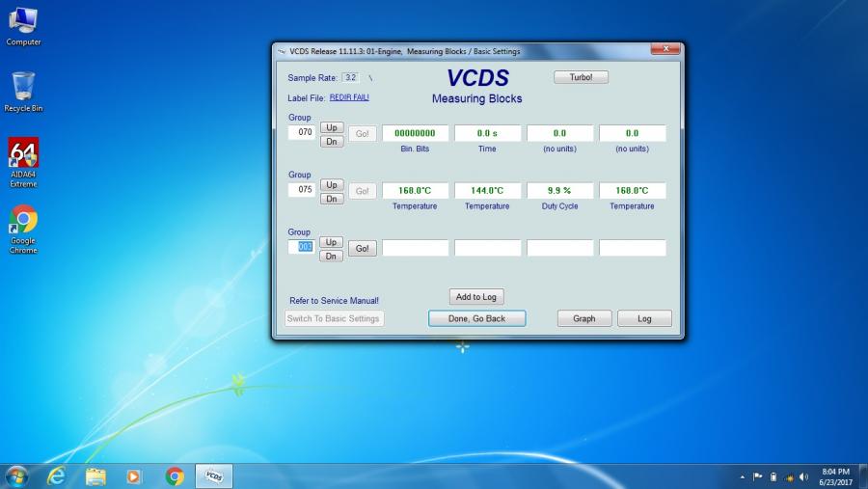Click the Windows Start button
Screen dimensions: 868x489
[16, 475]
